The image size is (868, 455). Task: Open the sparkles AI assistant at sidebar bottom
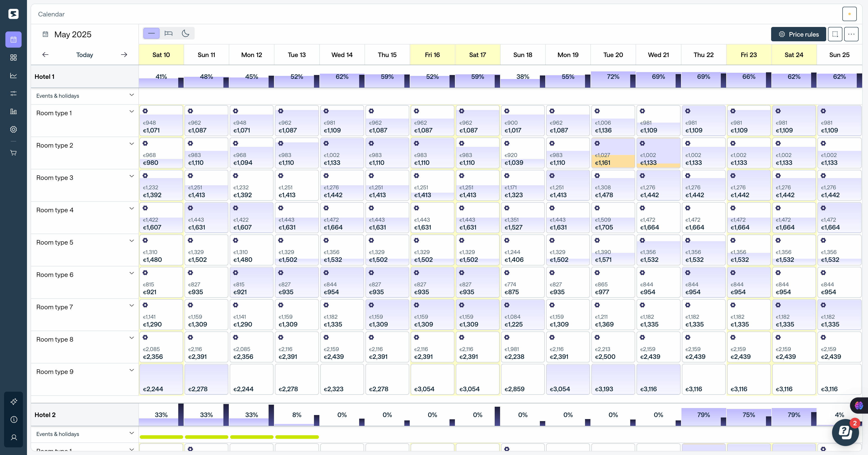tap(13, 401)
